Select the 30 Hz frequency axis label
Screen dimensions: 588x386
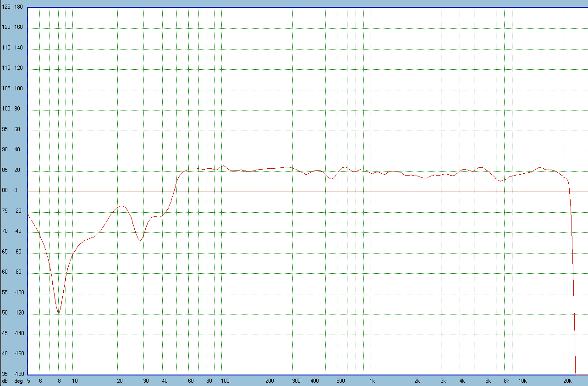(x=146, y=381)
